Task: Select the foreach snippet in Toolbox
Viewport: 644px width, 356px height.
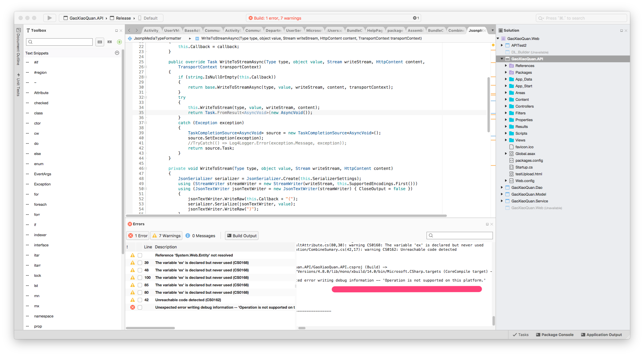Action: (40, 204)
